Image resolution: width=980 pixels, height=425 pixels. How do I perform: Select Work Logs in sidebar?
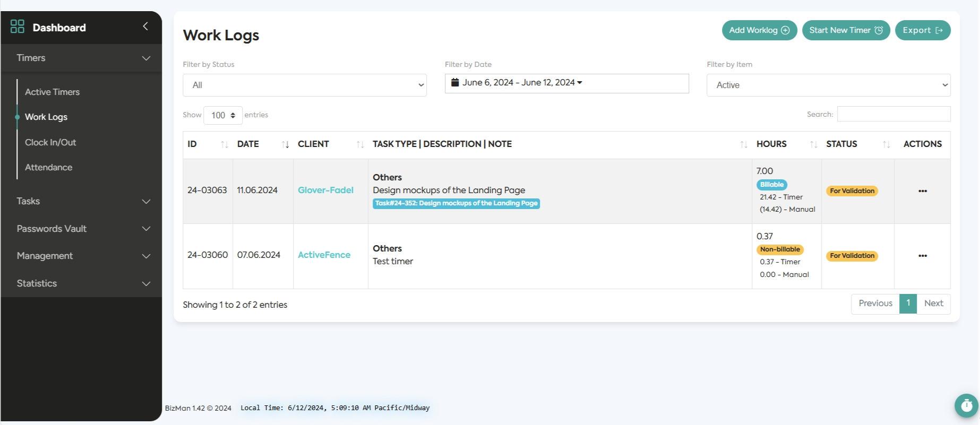(x=46, y=117)
